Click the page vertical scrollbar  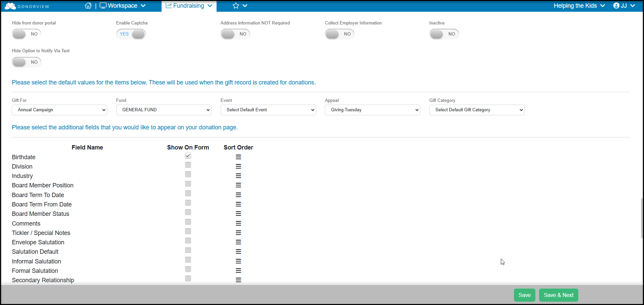point(642,218)
